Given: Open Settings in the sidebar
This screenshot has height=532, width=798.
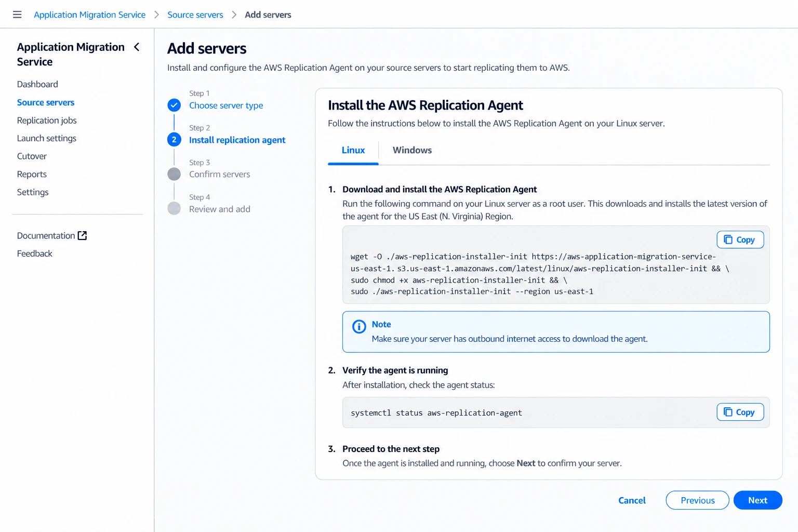Looking at the screenshot, I should tap(33, 192).
